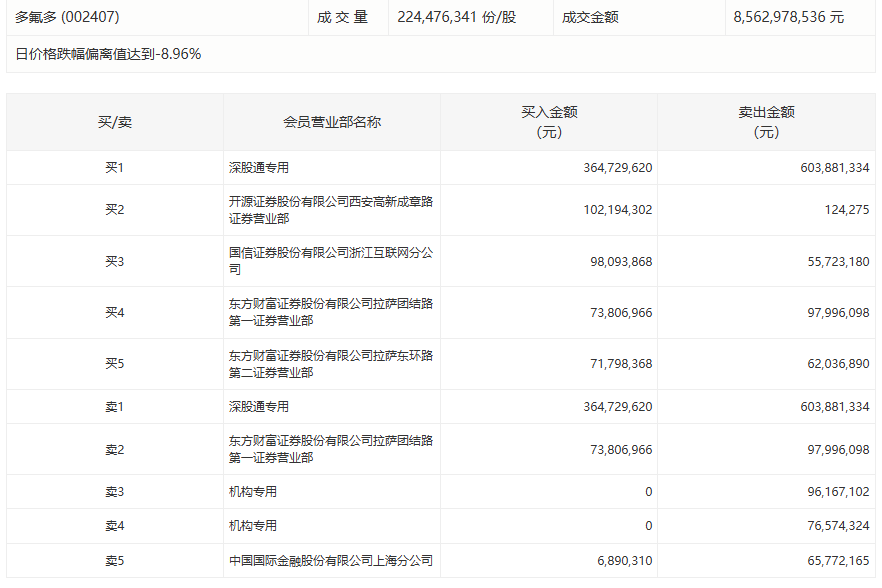Viewport: 882px width, 588px height.
Task: Open 深股通专用 in the 买1 row
Action: (259, 168)
